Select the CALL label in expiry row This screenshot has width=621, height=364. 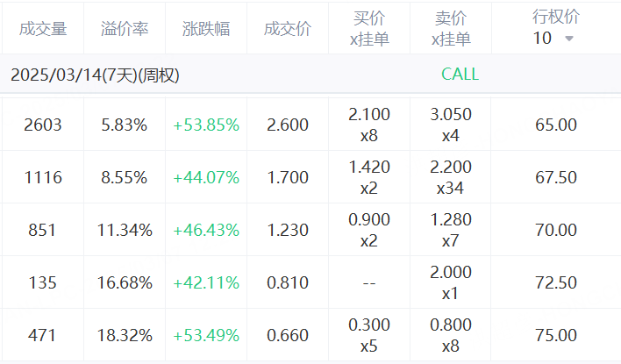click(x=460, y=75)
